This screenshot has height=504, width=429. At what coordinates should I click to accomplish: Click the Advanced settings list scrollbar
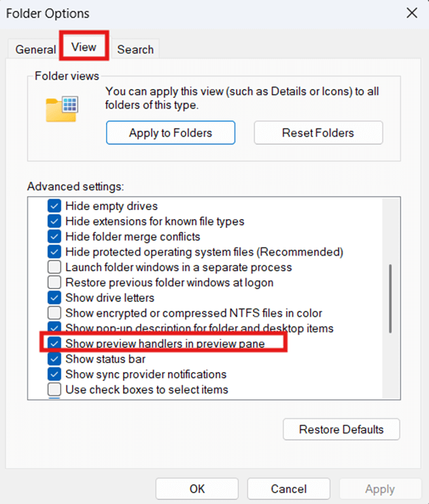(390, 298)
